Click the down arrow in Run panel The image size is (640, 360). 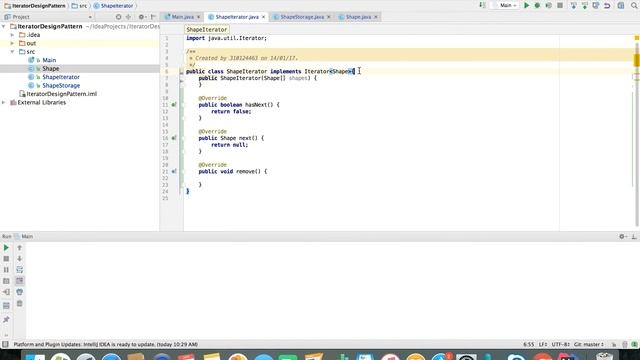pyautogui.click(x=19, y=259)
